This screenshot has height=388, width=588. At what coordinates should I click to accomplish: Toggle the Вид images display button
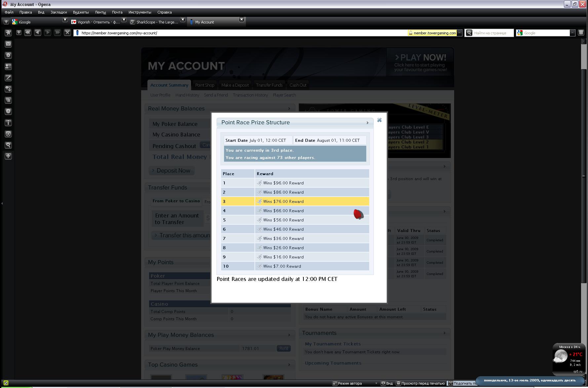[387, 383]
